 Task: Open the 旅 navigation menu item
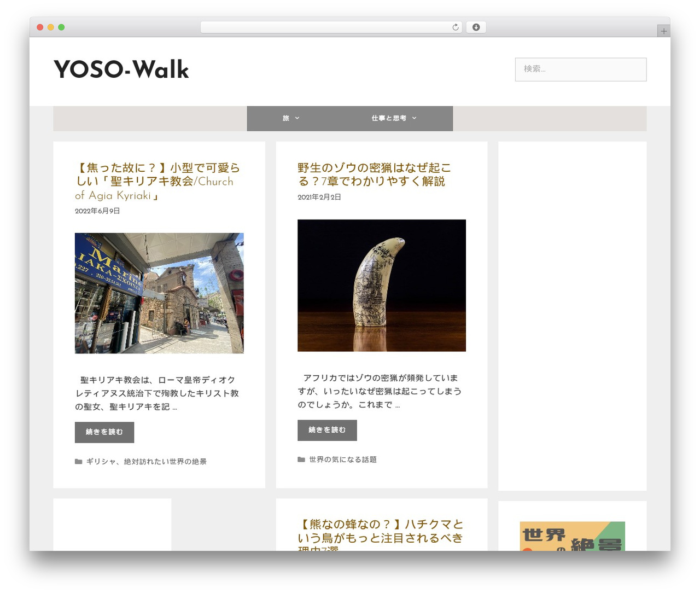[291, 118]
